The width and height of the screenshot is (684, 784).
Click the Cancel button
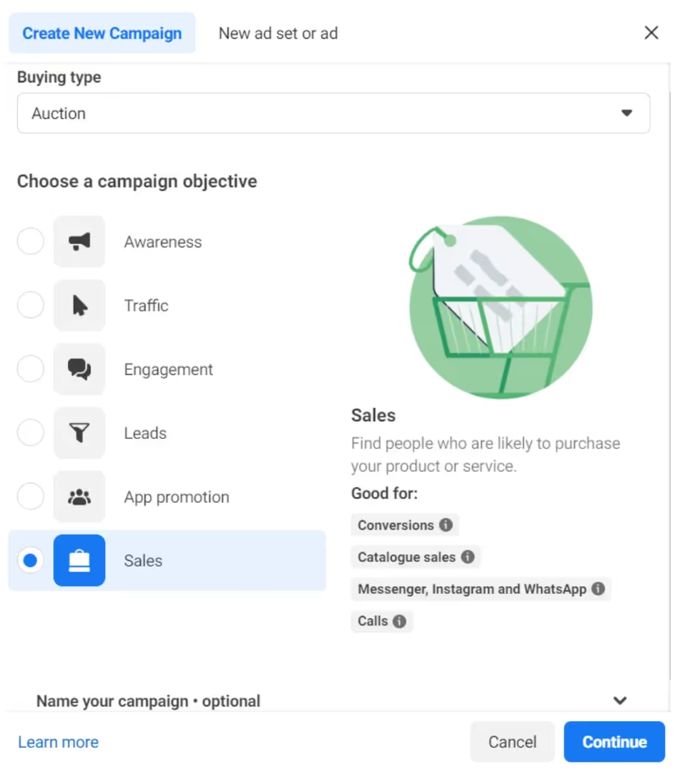512,742
